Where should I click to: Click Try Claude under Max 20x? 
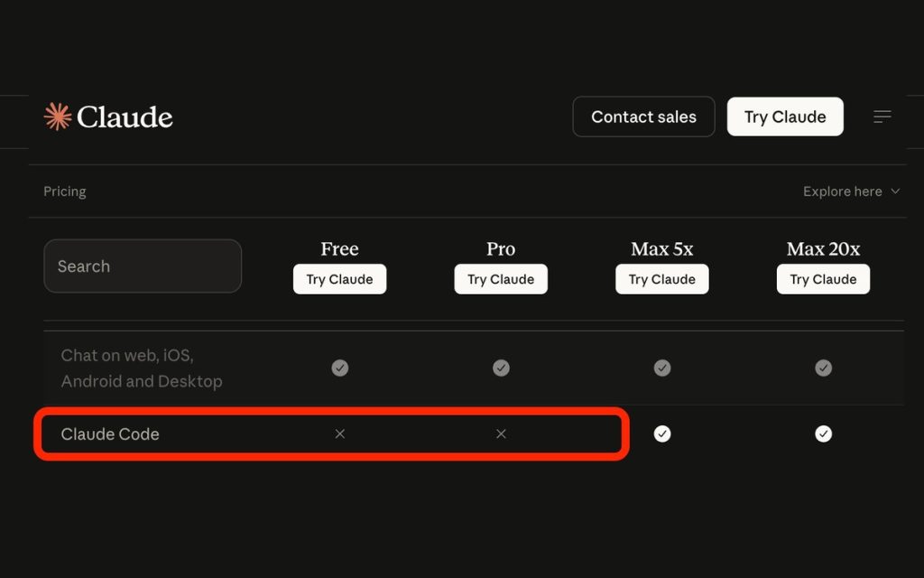pos(823,279)
